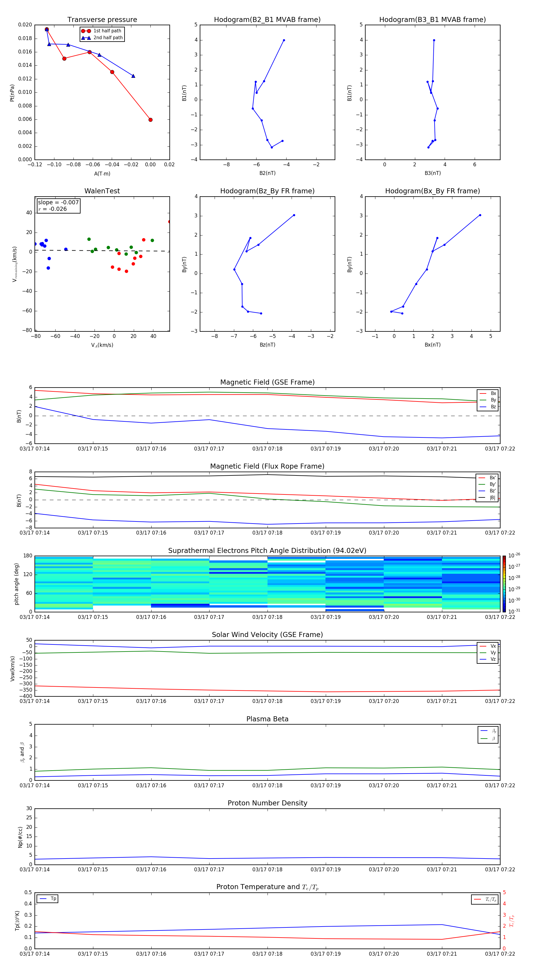
Task: Click the Hodogram(B3_B1 MVAB frame) title
Action: (432, 19)
